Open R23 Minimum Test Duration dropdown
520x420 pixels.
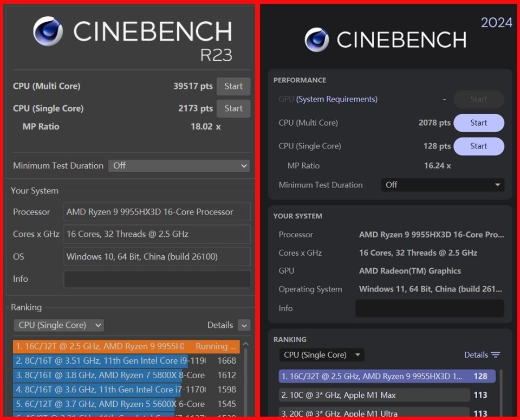point(179,165)
